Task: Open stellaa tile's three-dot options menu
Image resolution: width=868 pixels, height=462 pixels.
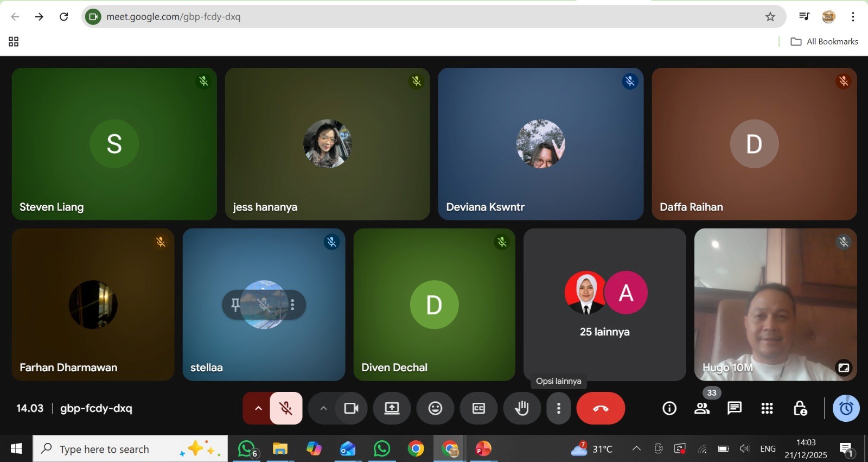Action: tap(292, 305)
